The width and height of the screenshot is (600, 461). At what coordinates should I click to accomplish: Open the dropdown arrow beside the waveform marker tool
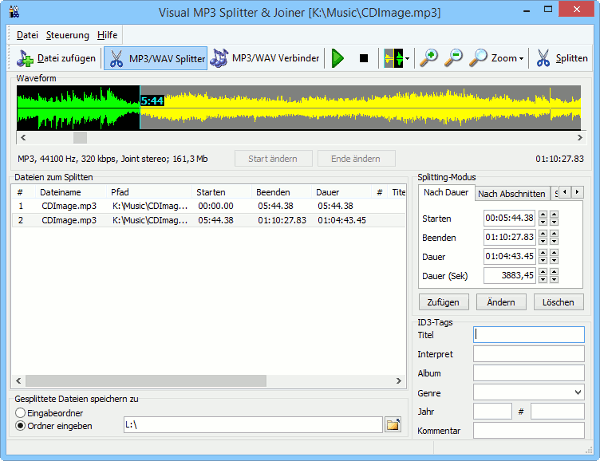click(x=407, y=59)
